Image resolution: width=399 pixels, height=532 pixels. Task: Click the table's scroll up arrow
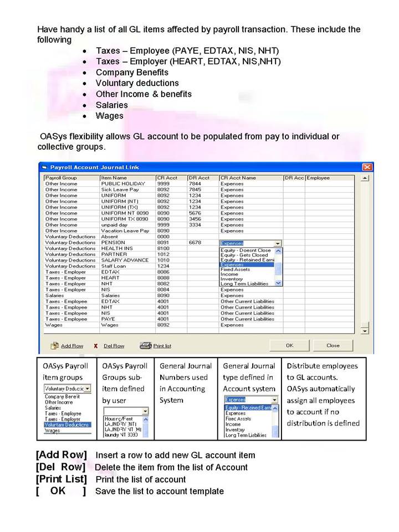(365, 178)
